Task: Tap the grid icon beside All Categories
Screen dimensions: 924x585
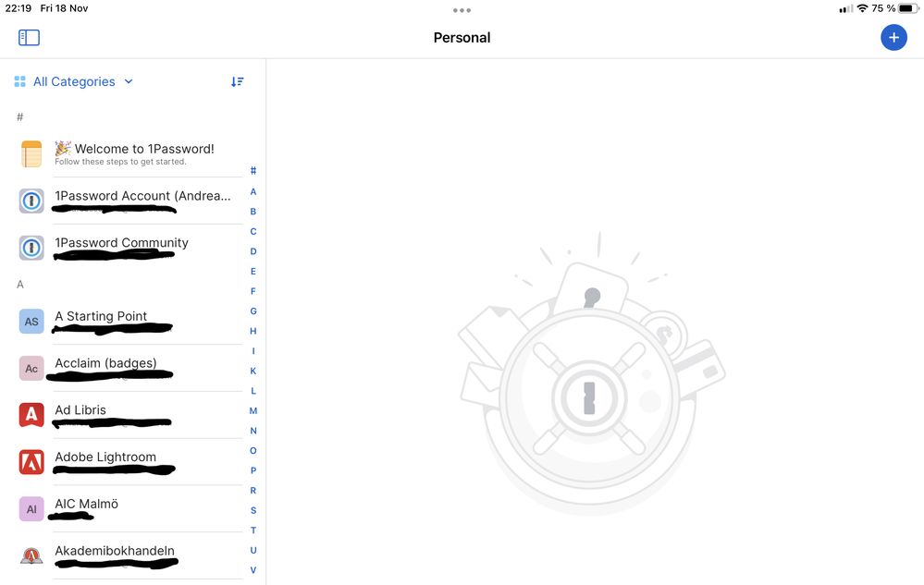Action: point(19,81)
